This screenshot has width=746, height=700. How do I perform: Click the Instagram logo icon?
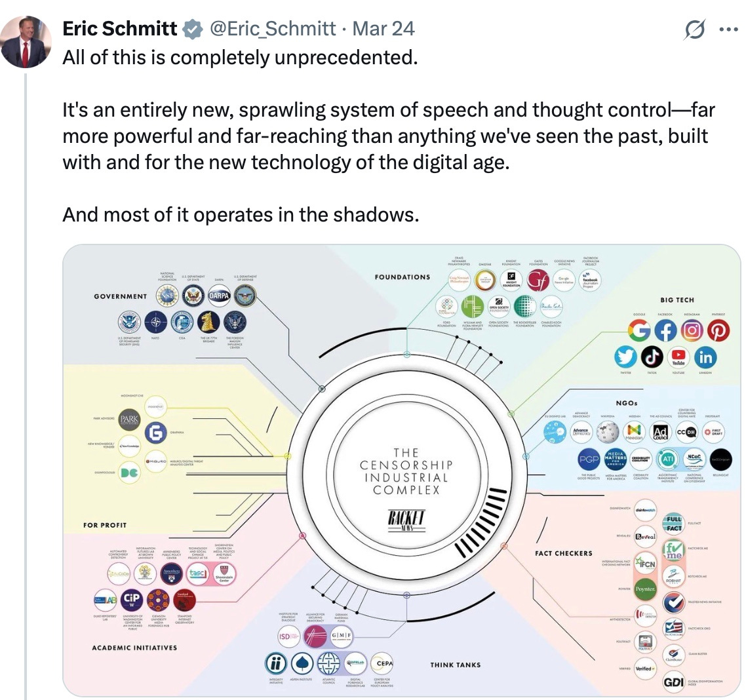[x=692, y=330]
